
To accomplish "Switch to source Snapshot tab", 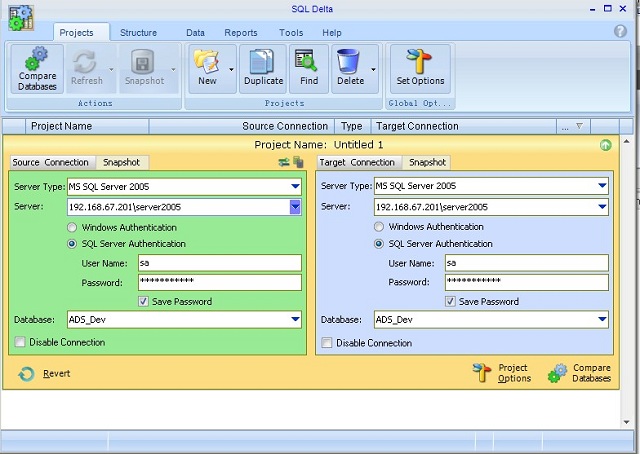I will (x=122, y=162).
